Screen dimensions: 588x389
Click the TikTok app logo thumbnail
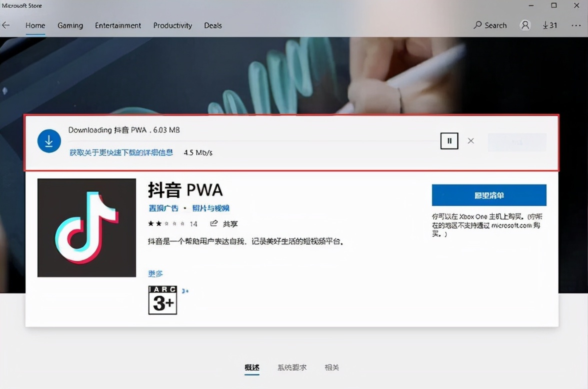[x=86, y=227]
